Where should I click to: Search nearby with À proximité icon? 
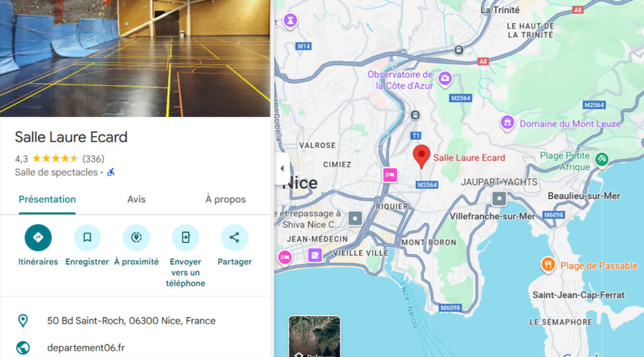136,238
